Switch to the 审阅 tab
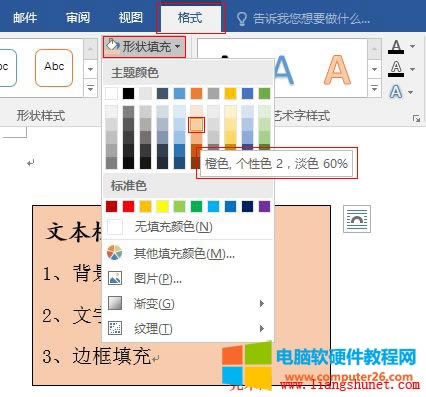Viewport: 426px width, 397px height. tap(78, 18)
